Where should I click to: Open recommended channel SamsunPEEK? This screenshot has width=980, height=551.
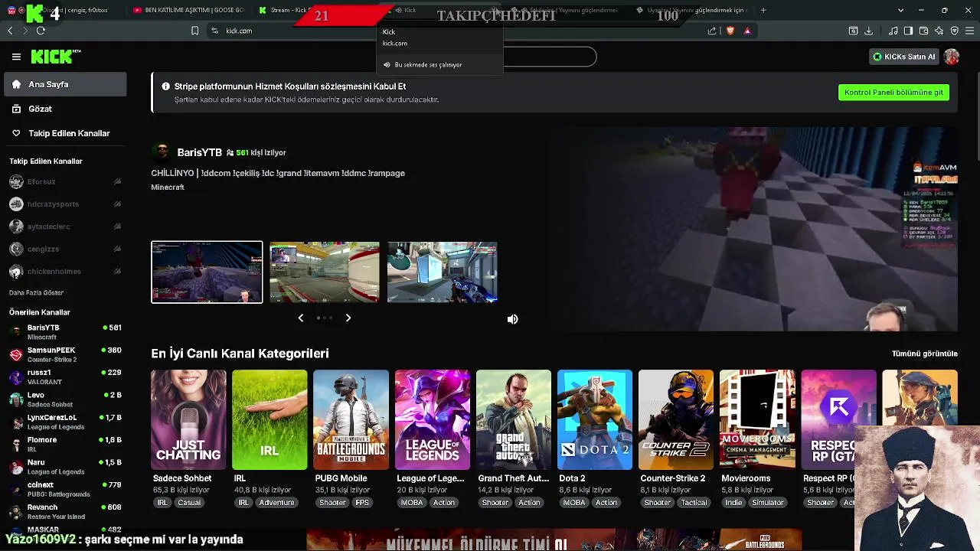click(65, 354)
